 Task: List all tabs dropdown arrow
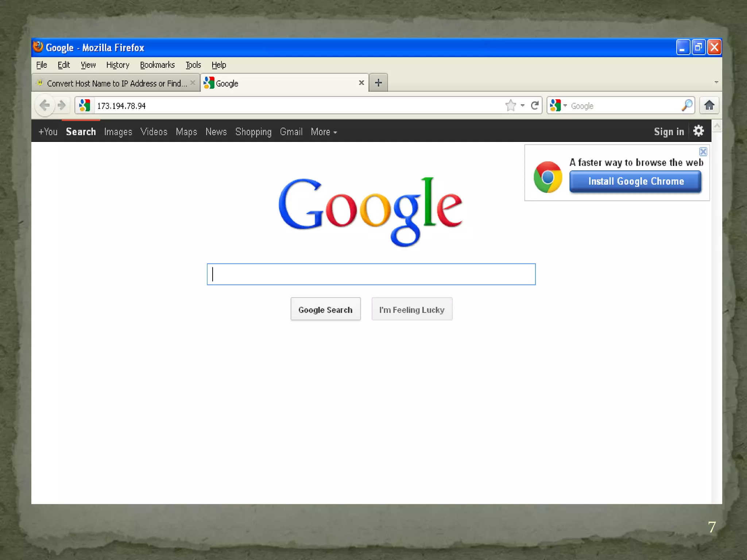tap(716, 82)
